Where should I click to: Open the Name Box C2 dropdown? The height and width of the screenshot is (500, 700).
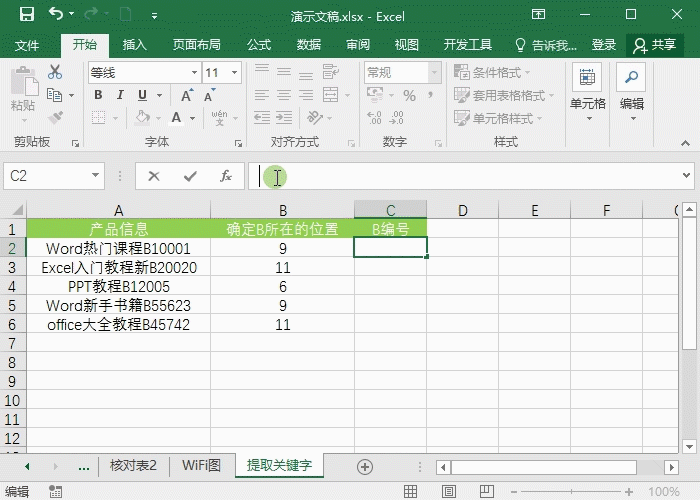(x=95, y=175)
